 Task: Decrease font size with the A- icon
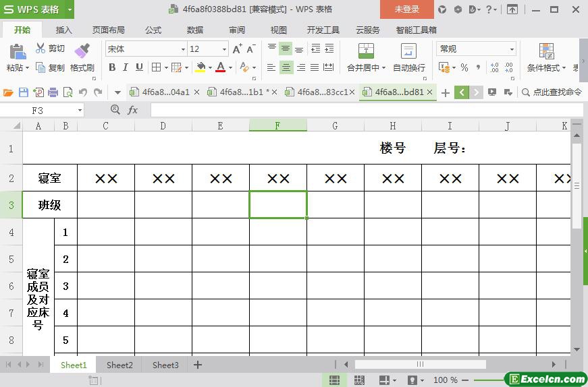coord(251,49)
